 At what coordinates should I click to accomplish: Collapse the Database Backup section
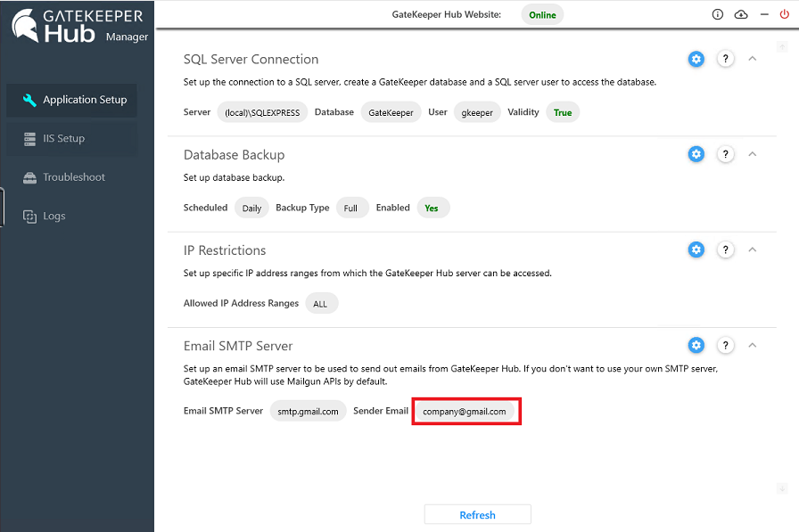(752, 153)
